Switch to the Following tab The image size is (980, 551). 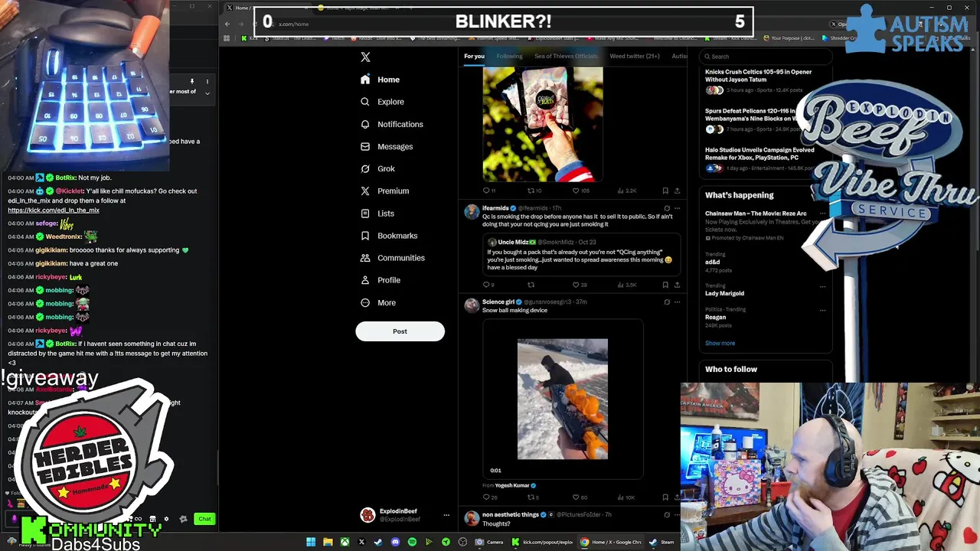(509, 56)
